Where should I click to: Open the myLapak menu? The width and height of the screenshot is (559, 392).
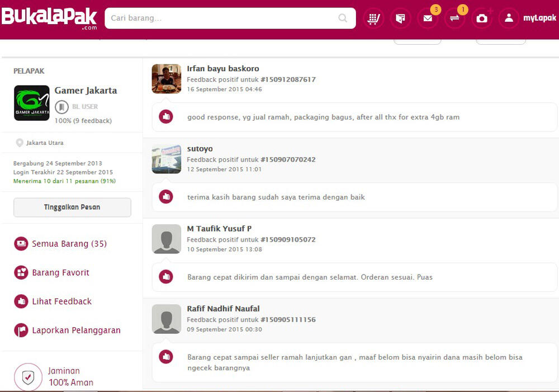[x=539, y=18]
